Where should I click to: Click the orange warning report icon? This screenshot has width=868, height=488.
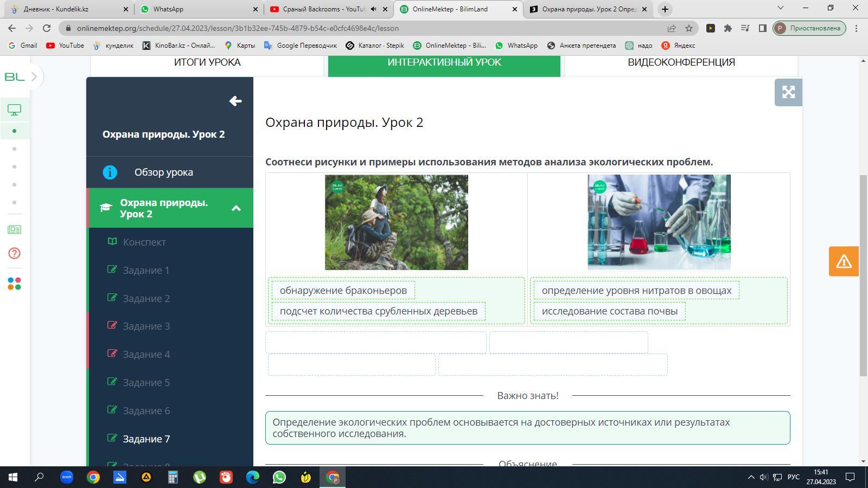tap(844, 261)
